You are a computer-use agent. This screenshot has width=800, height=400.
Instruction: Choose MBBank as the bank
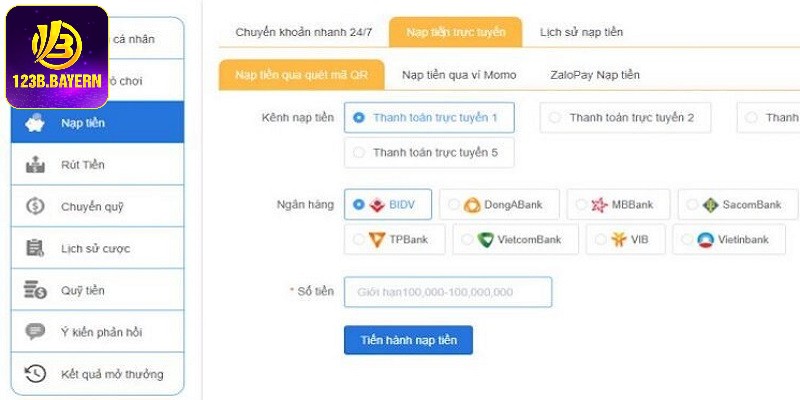pyautogui.click(x=582, y=205)
